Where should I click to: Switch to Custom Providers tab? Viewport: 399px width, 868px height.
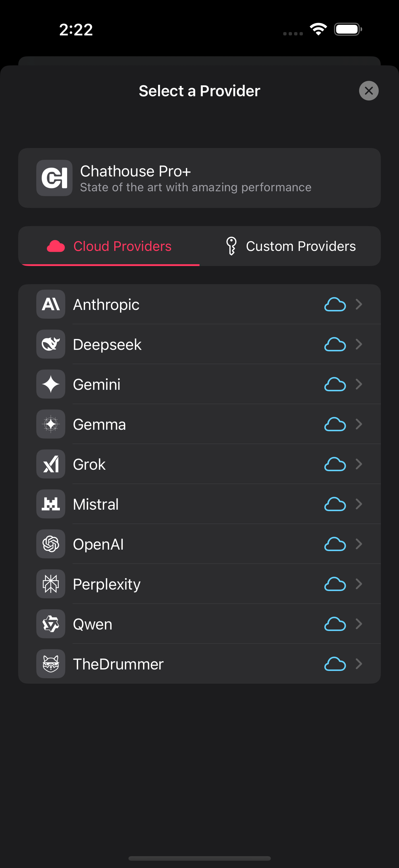point(290,246)
